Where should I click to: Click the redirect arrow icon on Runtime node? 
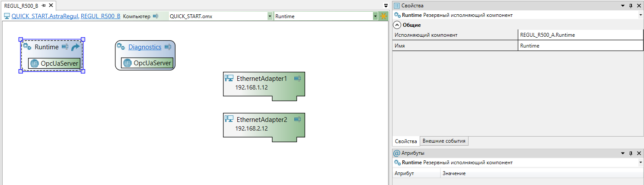tap(76, 47)
